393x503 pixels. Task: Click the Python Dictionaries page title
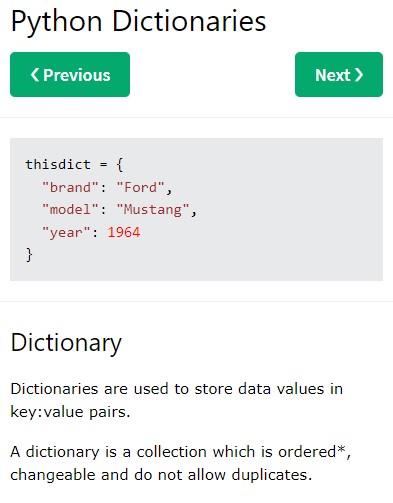[x=138, y=21]
